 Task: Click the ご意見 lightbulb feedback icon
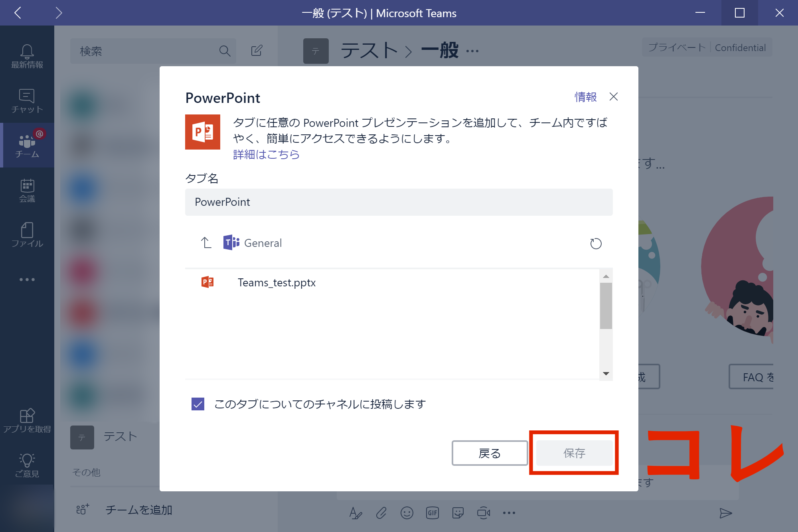(27, 465)
